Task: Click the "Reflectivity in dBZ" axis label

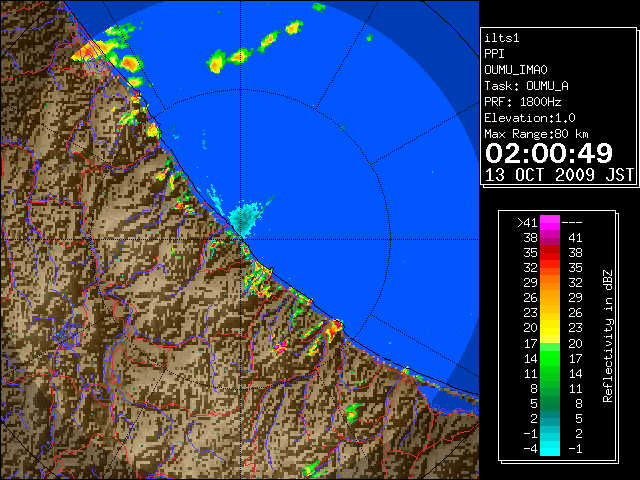Action: tap(608, 336)
